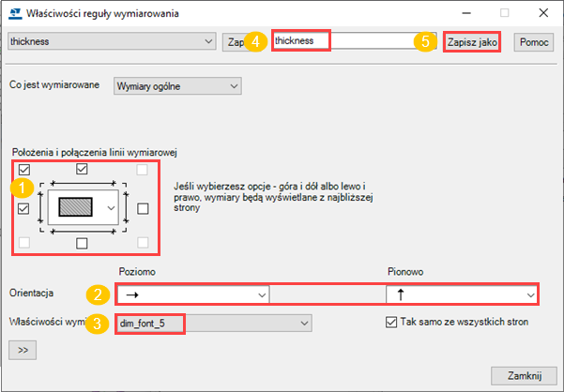Image resolution: width=564 pixels, height=392 pixels.
Task: Click the Tekla app icon in title bar
Action: point(15,14)
